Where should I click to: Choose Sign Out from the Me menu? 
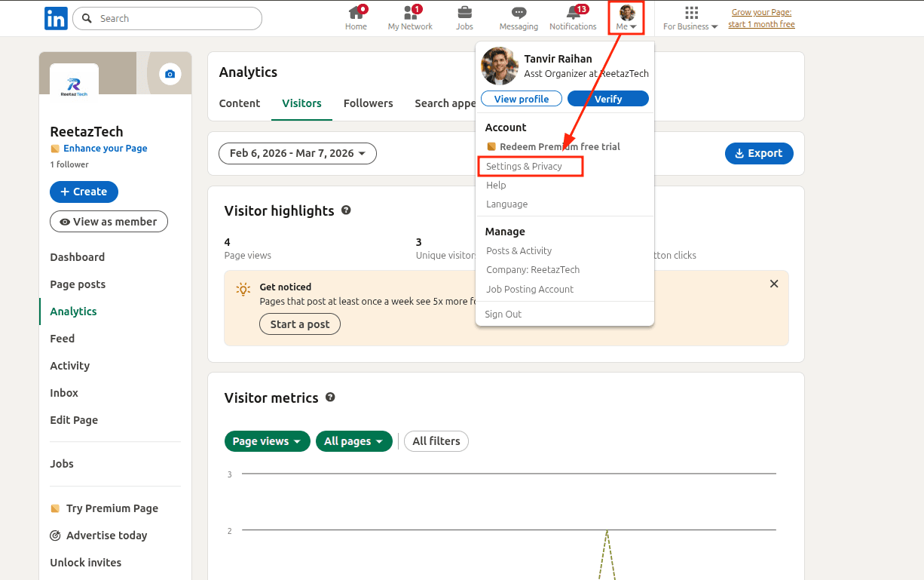click(x=503, y=314)
